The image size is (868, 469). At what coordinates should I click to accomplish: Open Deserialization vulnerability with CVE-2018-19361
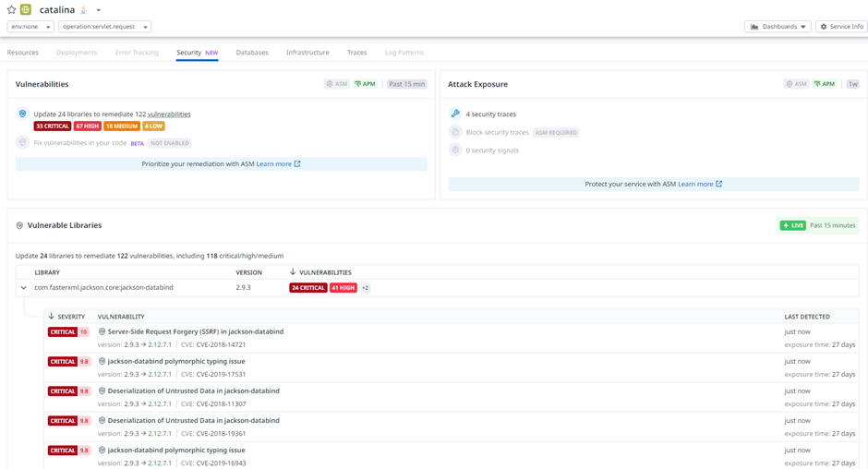click(193, 420)
